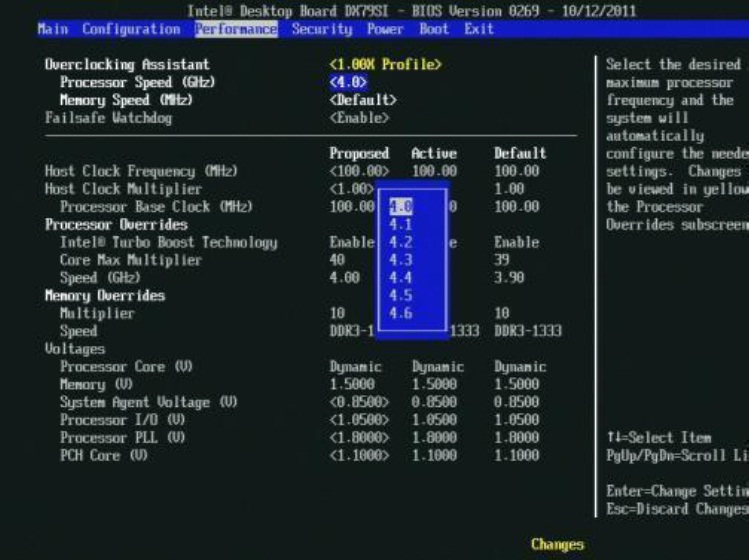Click the System Agent Voltage (V) label
Image resolution: width=749 pixels, height=560 pixels.
tap(149, 402)
